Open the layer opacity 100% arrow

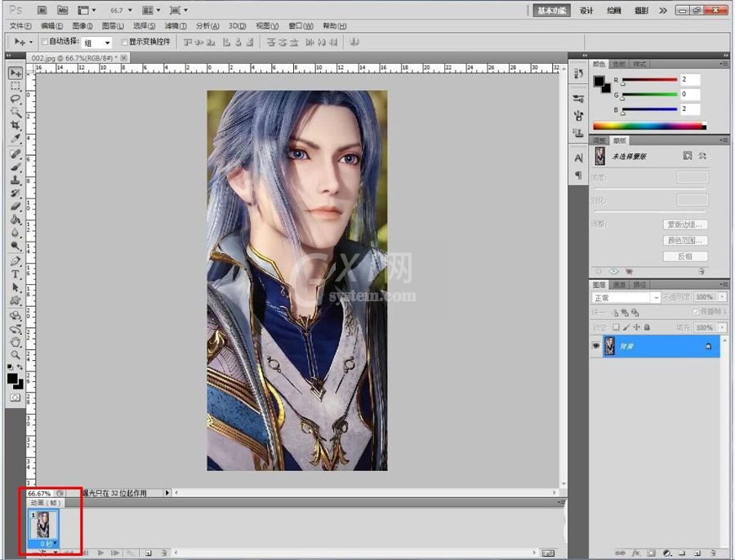(x=723, y=296)
